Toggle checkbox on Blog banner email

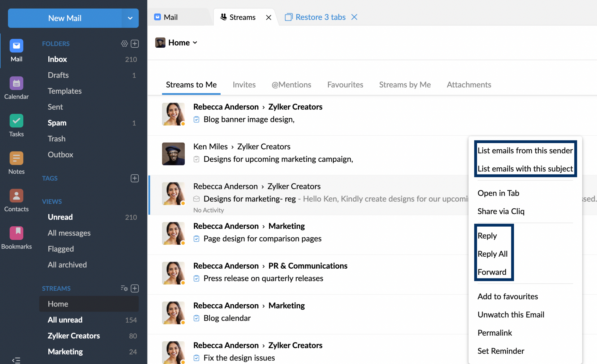point(196,119)
